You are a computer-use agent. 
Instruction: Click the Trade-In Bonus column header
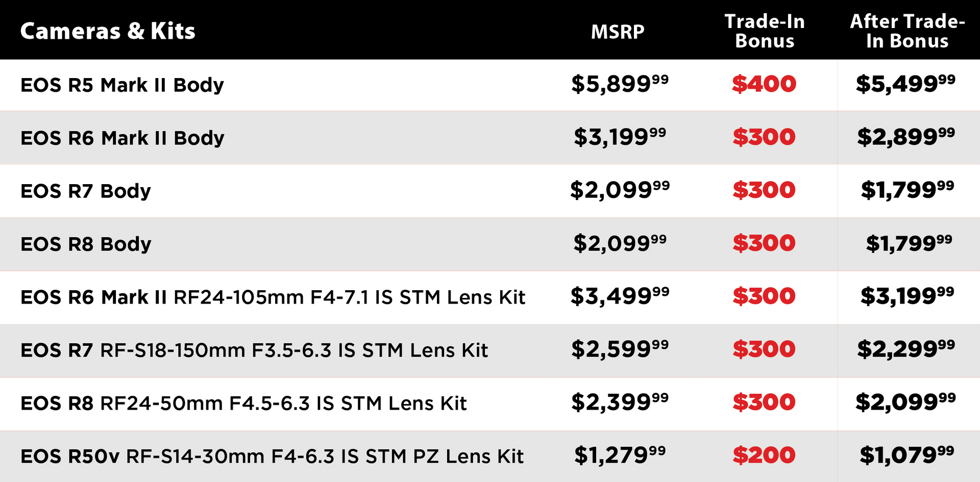tap(765, 31)
